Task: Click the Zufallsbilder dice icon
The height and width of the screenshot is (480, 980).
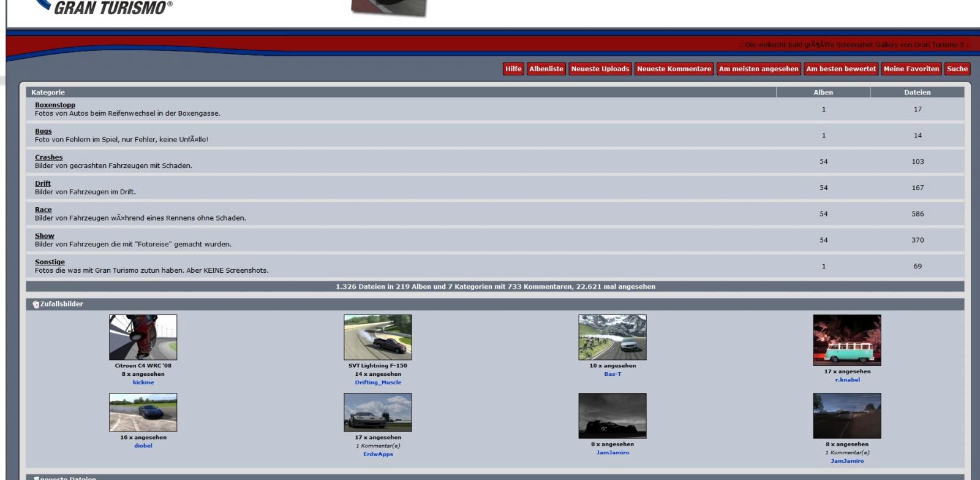Action: (36, 304)
